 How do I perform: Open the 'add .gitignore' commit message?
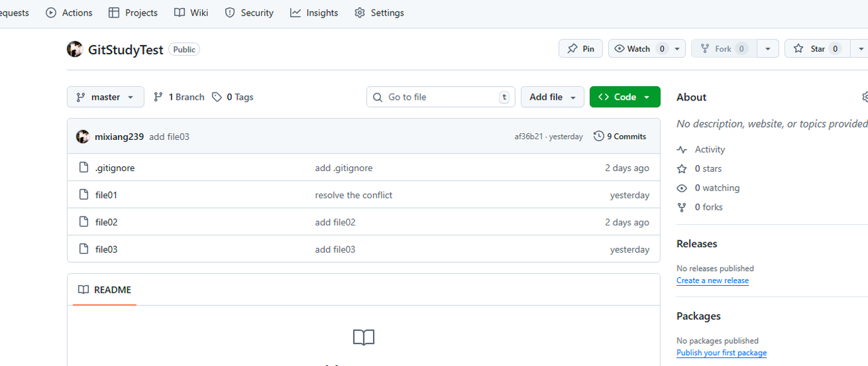(344, 168)
